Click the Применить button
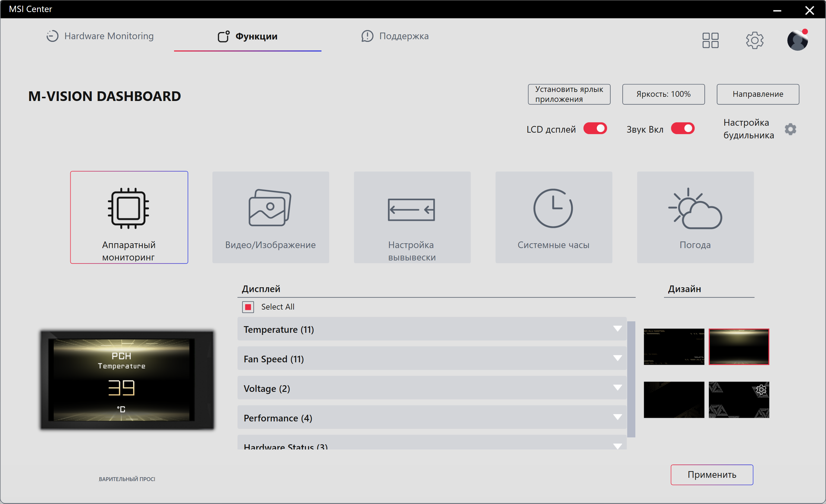 tap(712, 474)
